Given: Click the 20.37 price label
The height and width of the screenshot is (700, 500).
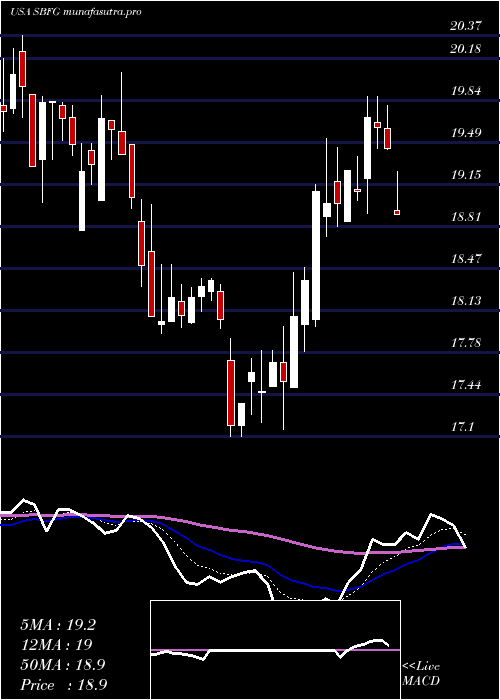Looking at the screenshot, I should (x=466, y=26).
